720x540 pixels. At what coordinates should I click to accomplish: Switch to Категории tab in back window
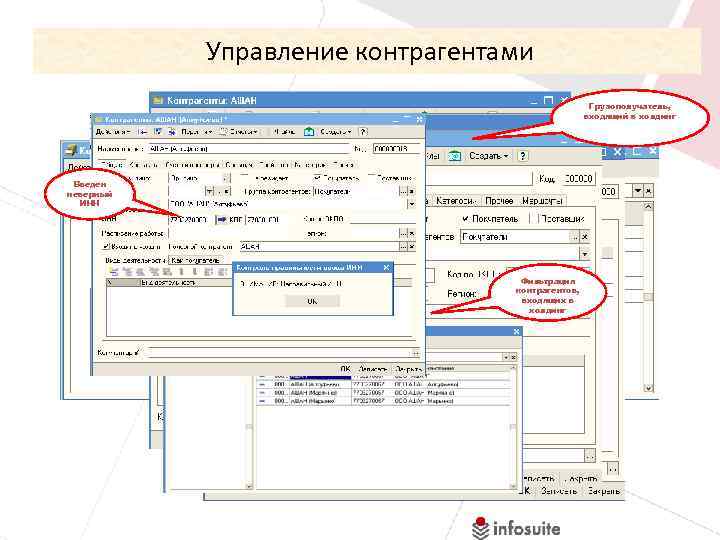pyautogui.click(x=455, y=201)
